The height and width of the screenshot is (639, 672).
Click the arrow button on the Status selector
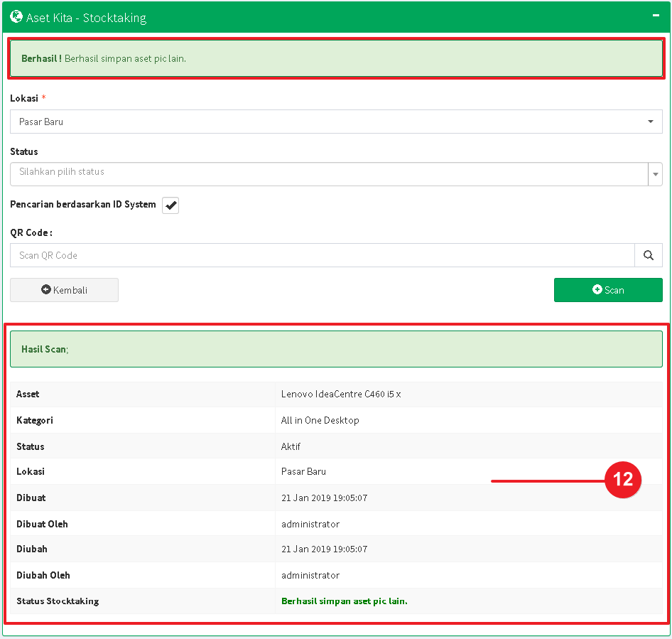[655, 174]
